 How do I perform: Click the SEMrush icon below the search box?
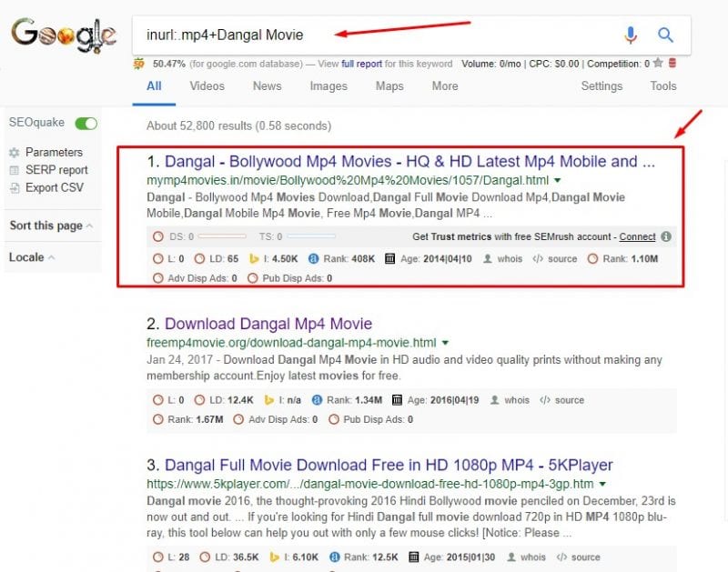coord(139,64)
